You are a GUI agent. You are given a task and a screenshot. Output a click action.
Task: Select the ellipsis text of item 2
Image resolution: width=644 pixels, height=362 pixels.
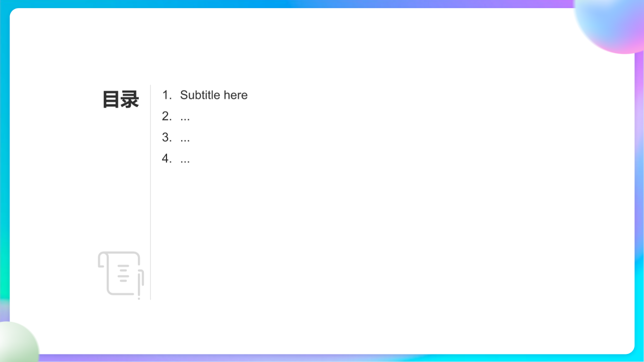(x=185, y=117)
